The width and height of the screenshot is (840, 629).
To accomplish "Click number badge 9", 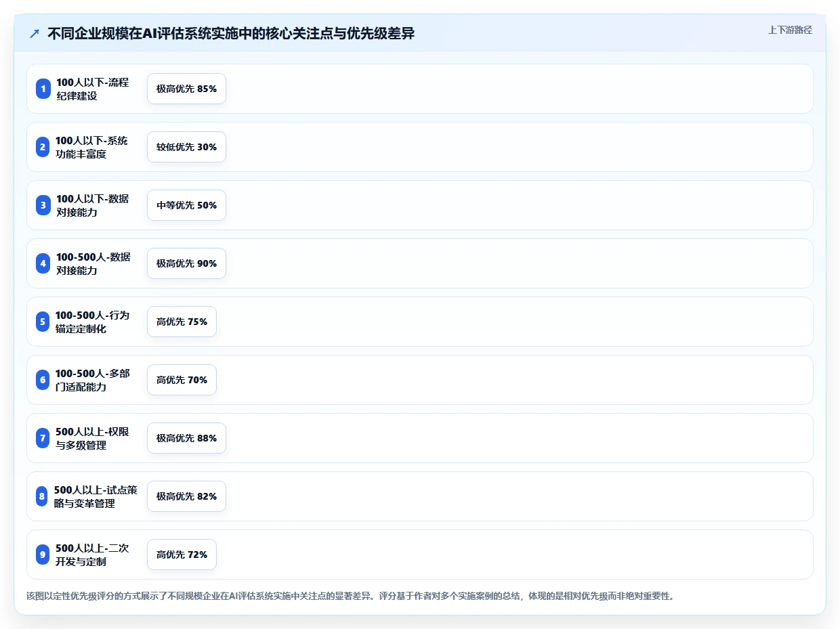I will click(x=43, y=555).
